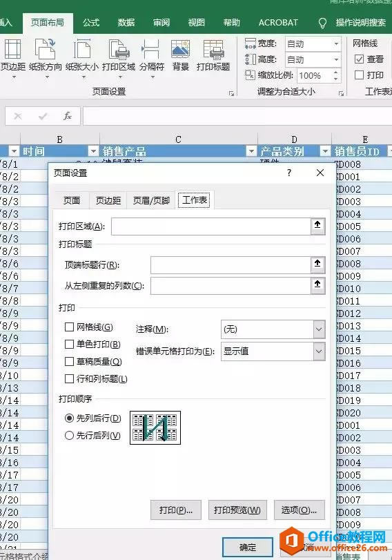Click the 操作说明搜索 search box text
This screenshot has height=560, width=392.
[x=360, y=23]
